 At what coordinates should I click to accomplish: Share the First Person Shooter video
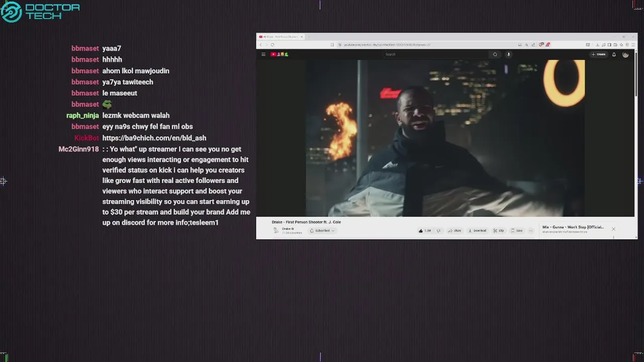point(455,231)
